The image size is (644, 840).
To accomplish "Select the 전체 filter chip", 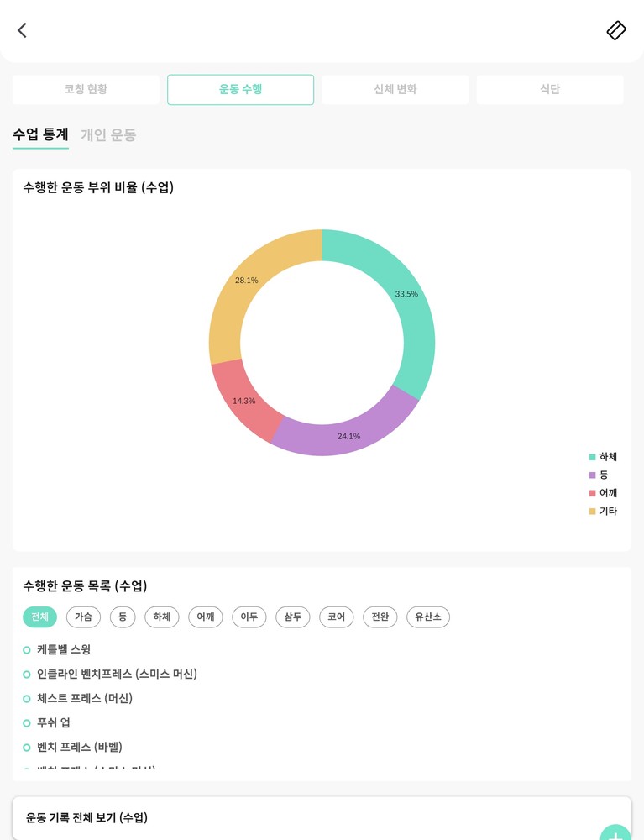I will pyautogui.click(x=39, y=617).
